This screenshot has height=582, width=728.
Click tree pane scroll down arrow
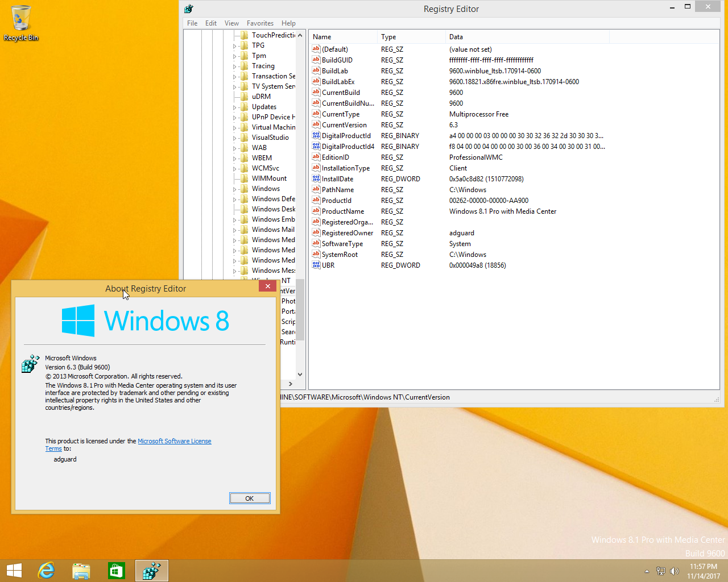click(300, 375)
